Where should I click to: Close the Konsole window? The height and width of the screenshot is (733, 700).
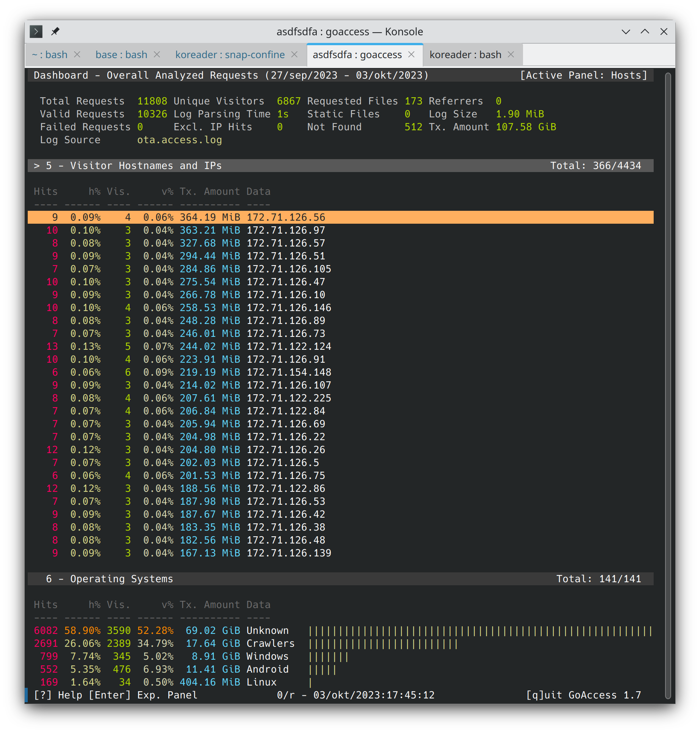[664, 32]
